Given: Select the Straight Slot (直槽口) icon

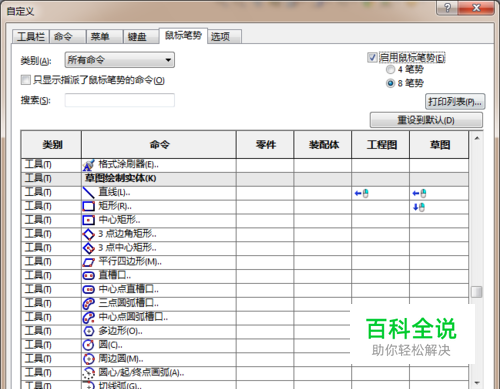Looking at the screenshot, I should click(88, 276).
